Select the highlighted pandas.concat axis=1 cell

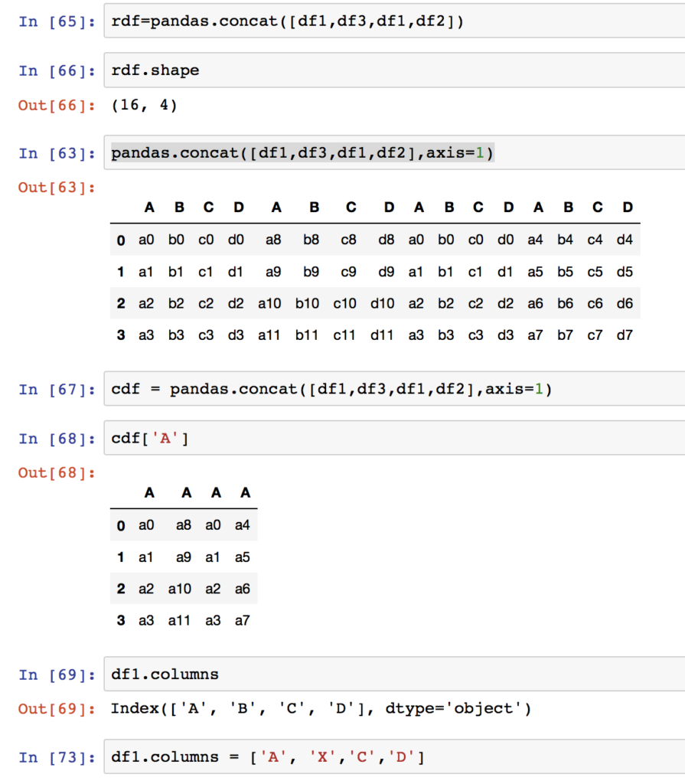click(383, 153)
